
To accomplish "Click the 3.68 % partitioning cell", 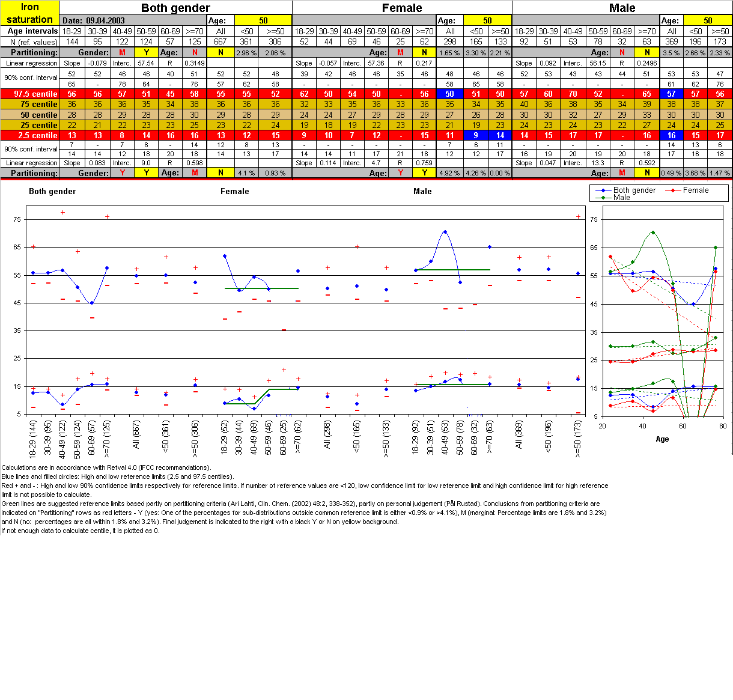I will click(x=695, y=173).
